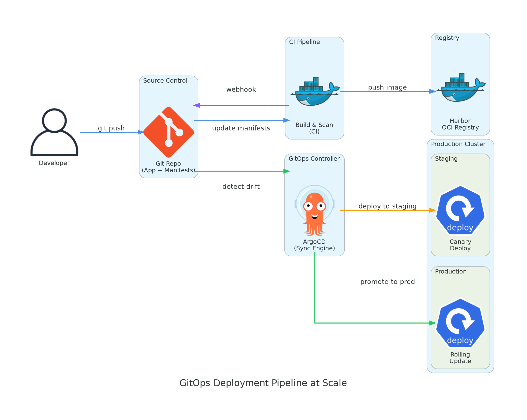Viewport: 527px width, 420px height.
Task: Select the 'Registry' group title
Action: click(x=447, y=38)
